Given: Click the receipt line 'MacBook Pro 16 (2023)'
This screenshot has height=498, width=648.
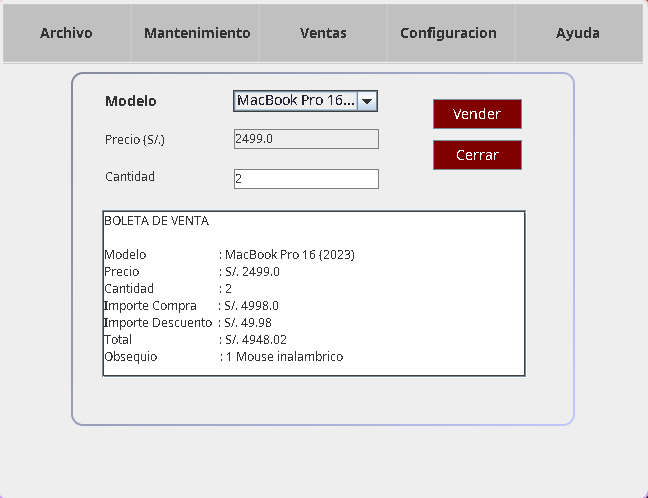Looking at the screenshot, I should (290, 255).
